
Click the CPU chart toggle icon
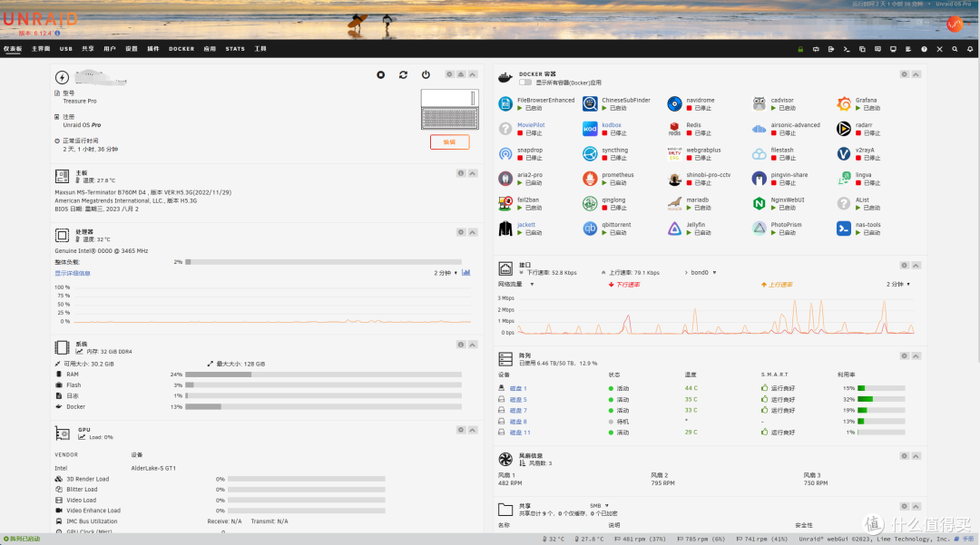[466, 273]
